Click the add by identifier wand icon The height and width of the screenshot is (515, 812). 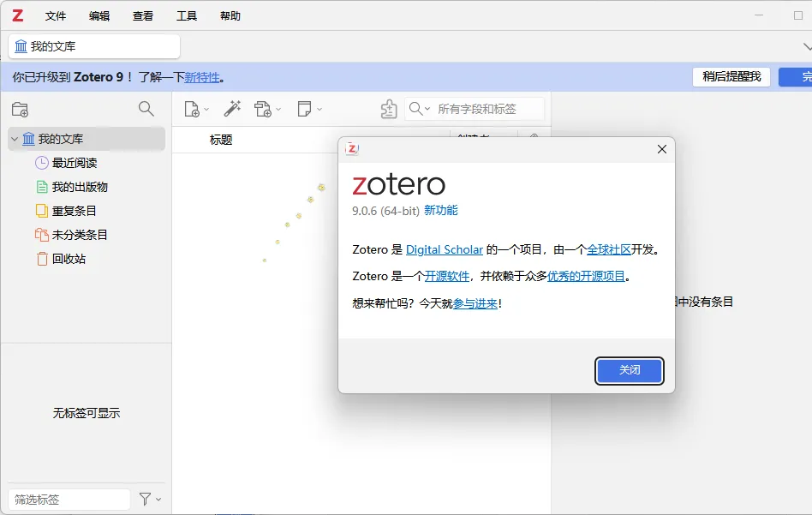pyautogui.click(x=232, y=109)
